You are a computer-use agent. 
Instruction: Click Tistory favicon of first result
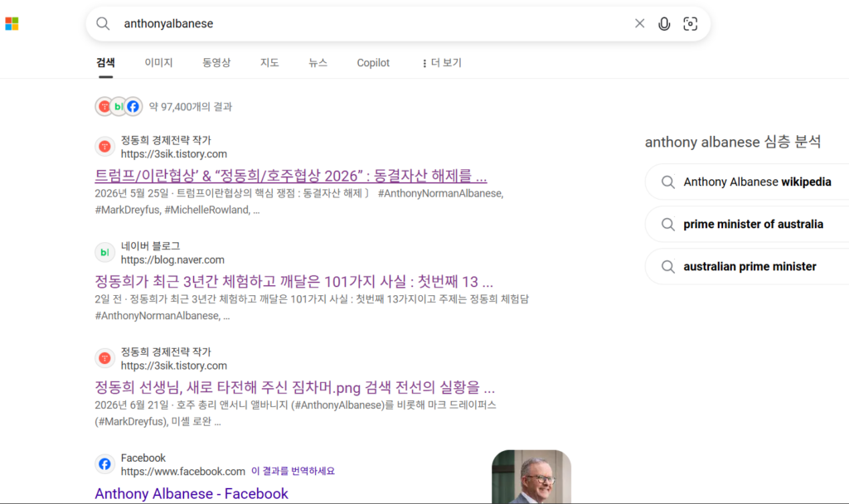[105, 146]
